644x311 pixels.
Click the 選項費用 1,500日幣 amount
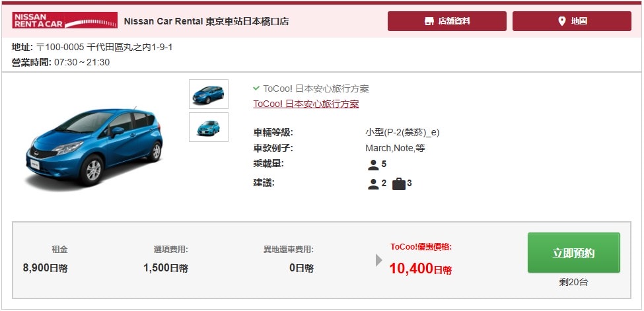tap(166, 268)
